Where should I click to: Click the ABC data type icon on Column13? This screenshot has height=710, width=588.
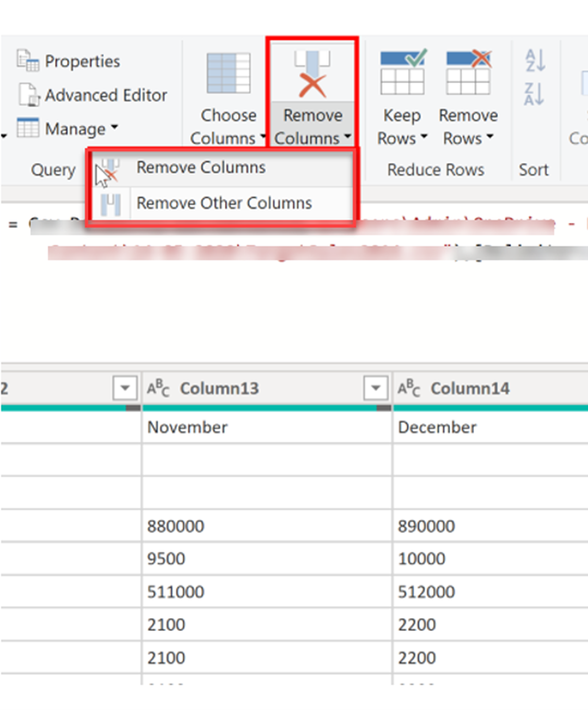pos(158,388)
